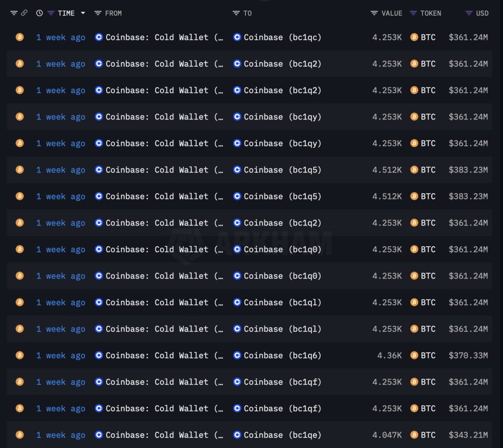503x448 pixels.
Task: Click the VALUE column filter icon
Action: pyautogui.click(x=374, y=13)
